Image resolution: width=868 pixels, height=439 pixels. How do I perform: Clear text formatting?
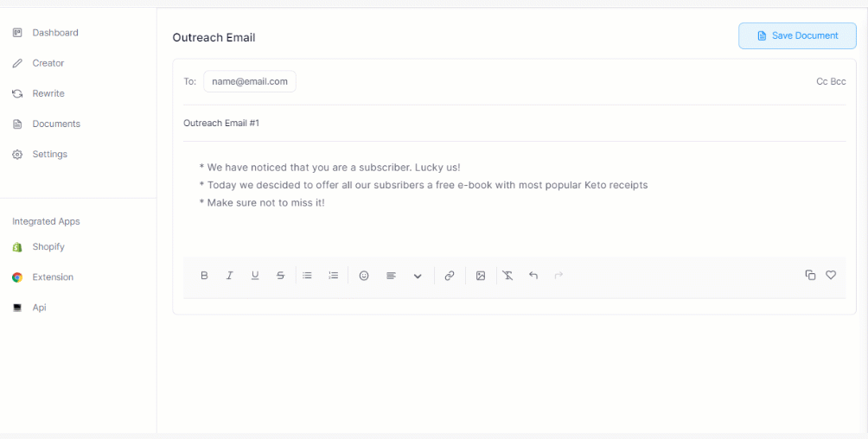pyautogui.click(x=507, y=276)
